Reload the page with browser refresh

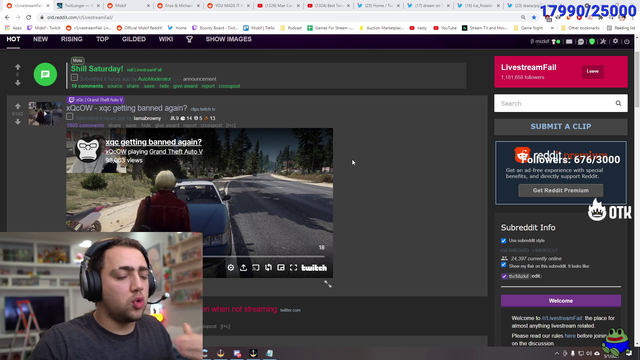(29, 18)
